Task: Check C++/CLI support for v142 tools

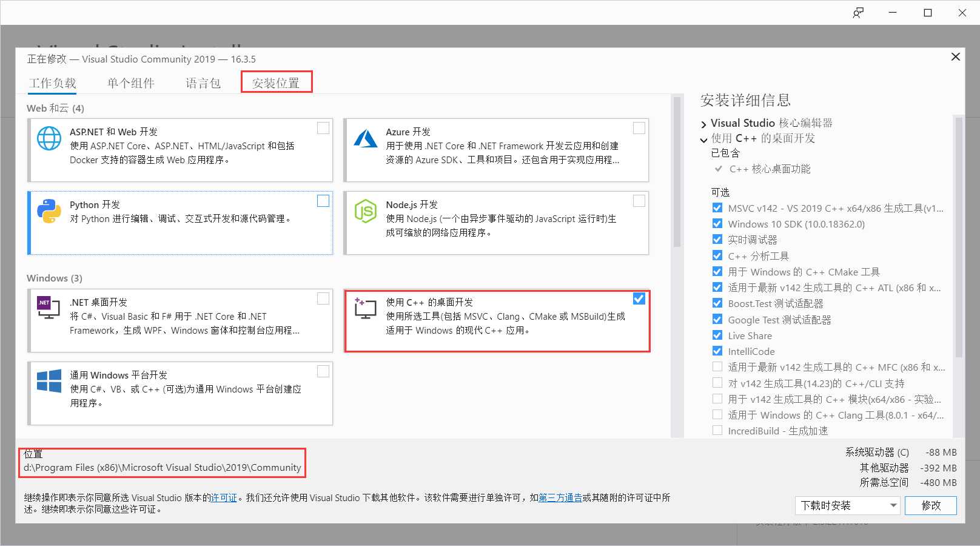Action: (717, 383)
